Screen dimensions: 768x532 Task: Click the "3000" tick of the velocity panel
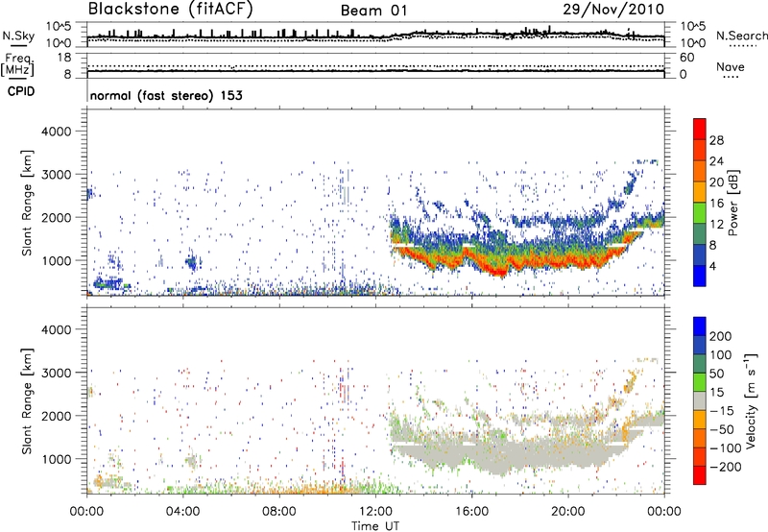coord(57,373)
